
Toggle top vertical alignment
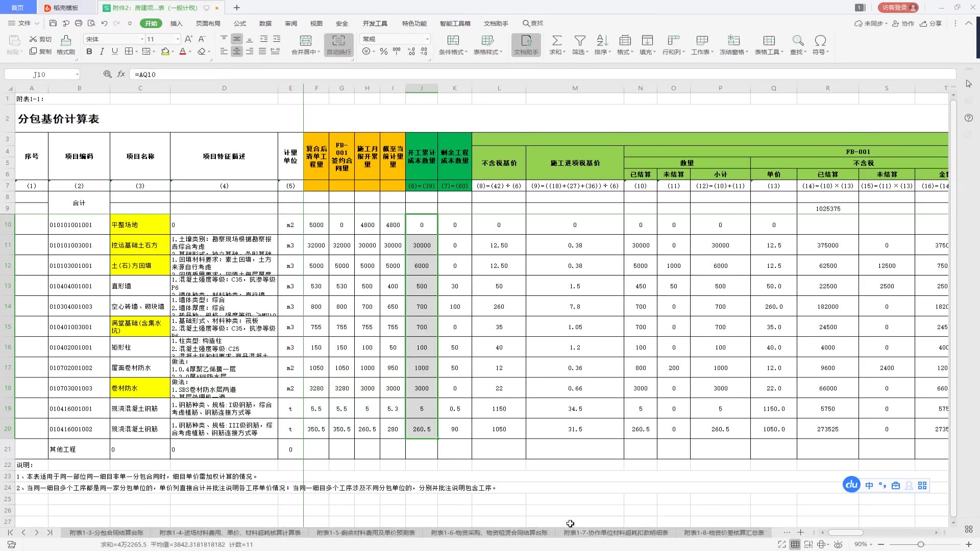click(224, 39)
